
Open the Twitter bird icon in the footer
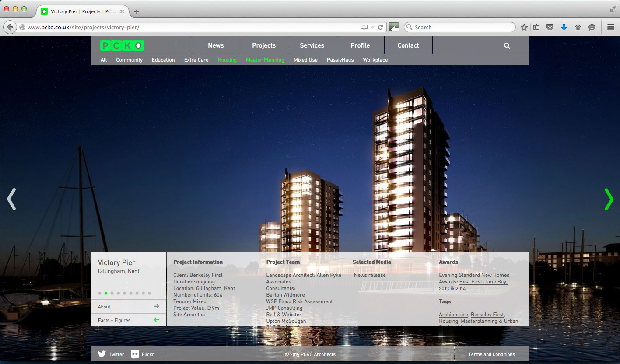pos(102,354)
